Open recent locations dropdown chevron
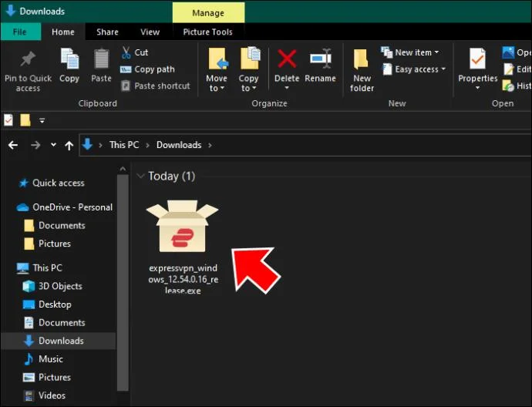The width and height of the screenshot is (532, 407). (53, 145)
